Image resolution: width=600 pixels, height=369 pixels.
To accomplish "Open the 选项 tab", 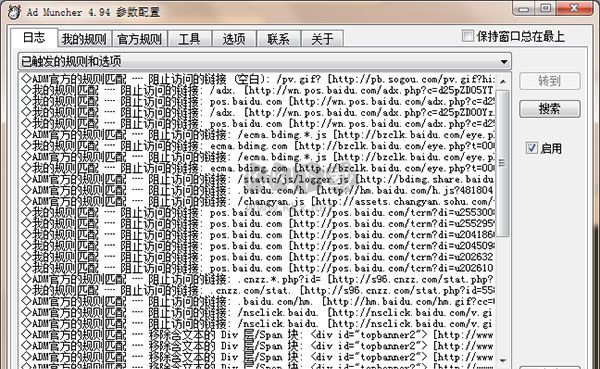I will (x=234, y=39).
